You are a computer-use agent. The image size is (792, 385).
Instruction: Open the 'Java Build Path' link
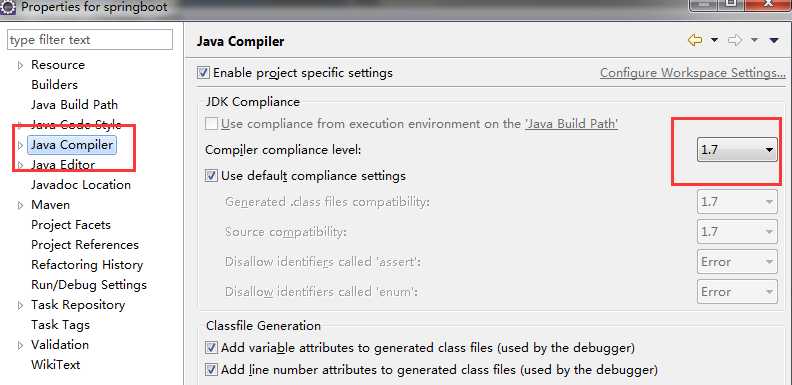(x=571, y=123)
